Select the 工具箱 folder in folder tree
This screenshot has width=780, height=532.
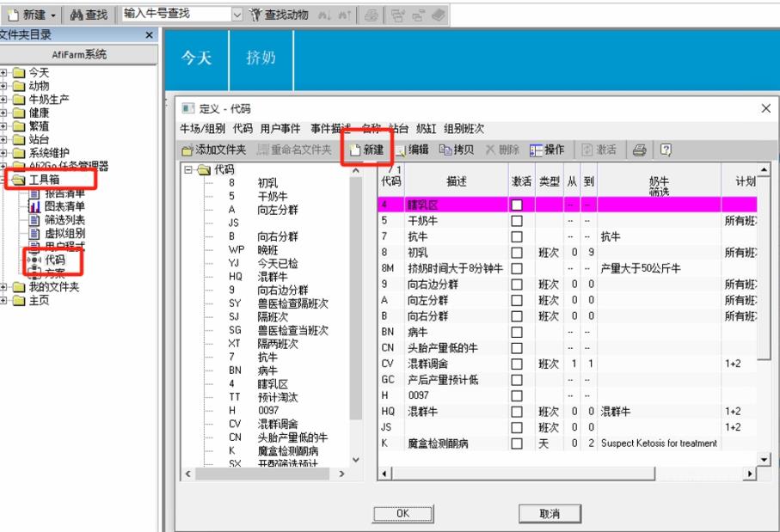[x=44, y=180]
